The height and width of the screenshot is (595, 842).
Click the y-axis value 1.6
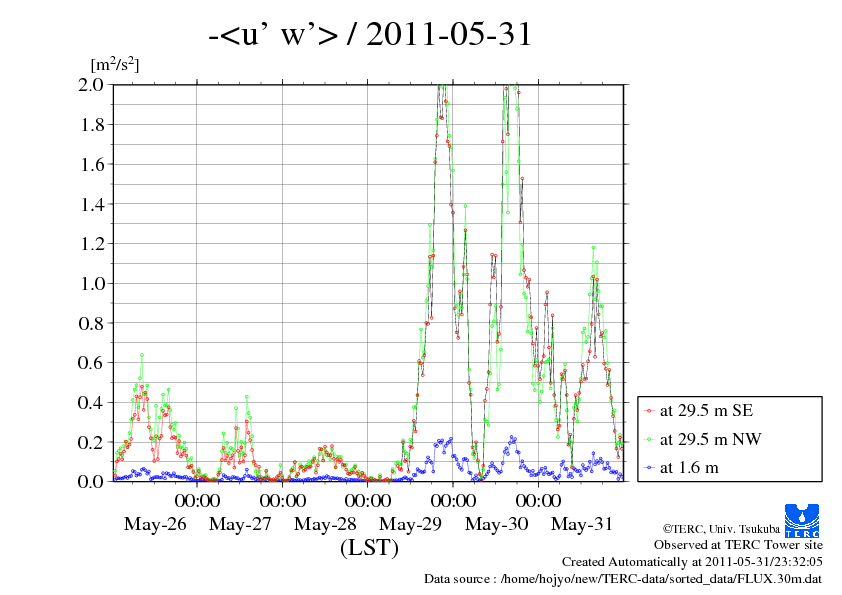click(92, 164)
